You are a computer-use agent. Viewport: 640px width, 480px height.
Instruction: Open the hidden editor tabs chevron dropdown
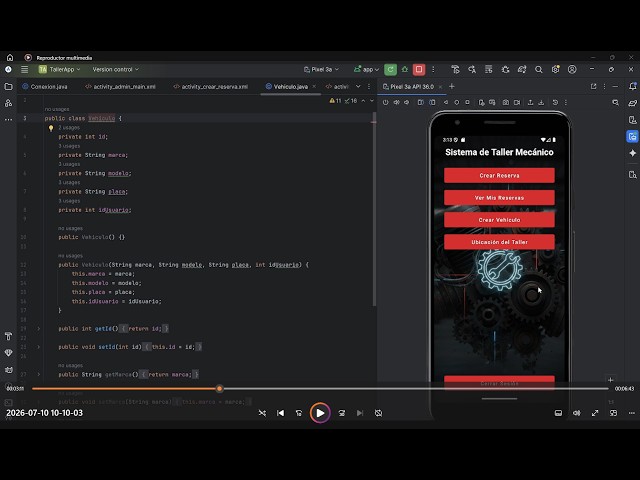(x=358, y=87)
